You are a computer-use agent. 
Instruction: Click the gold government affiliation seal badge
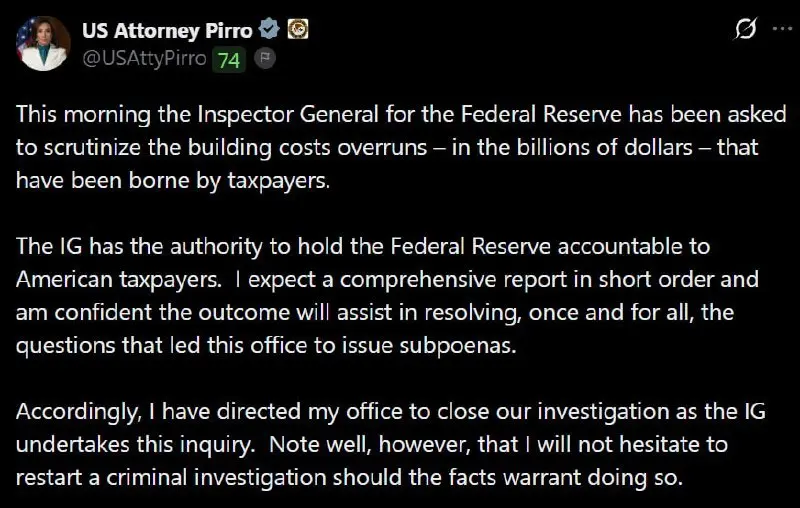(297, 29)
